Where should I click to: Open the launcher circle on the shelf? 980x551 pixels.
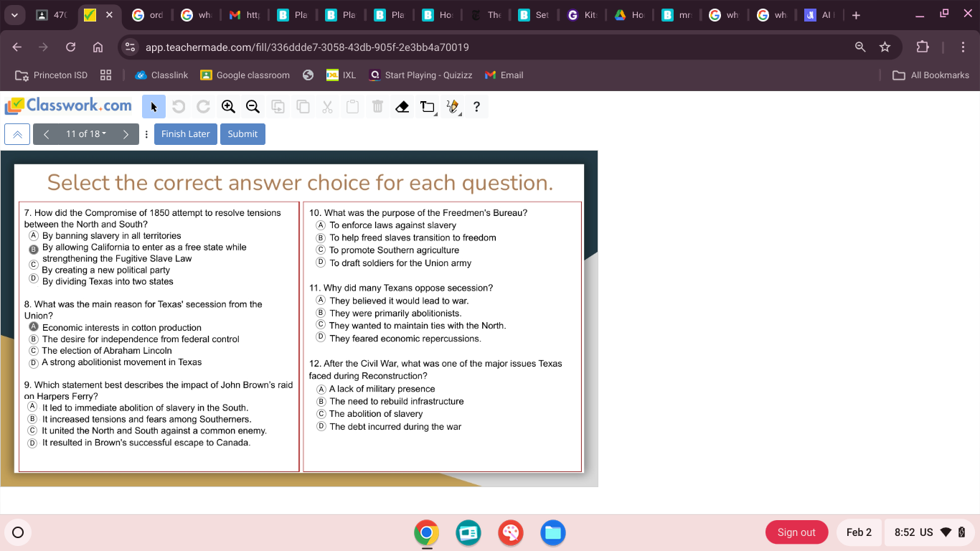click(x=19, y=532)
